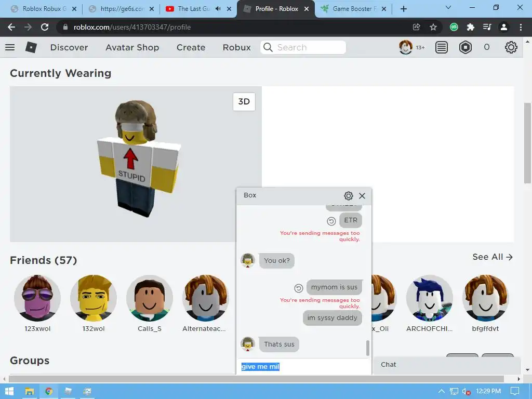This screenshot has width=532, height=399.
Task: View site security lock info
Action: [x=65, y=27]
